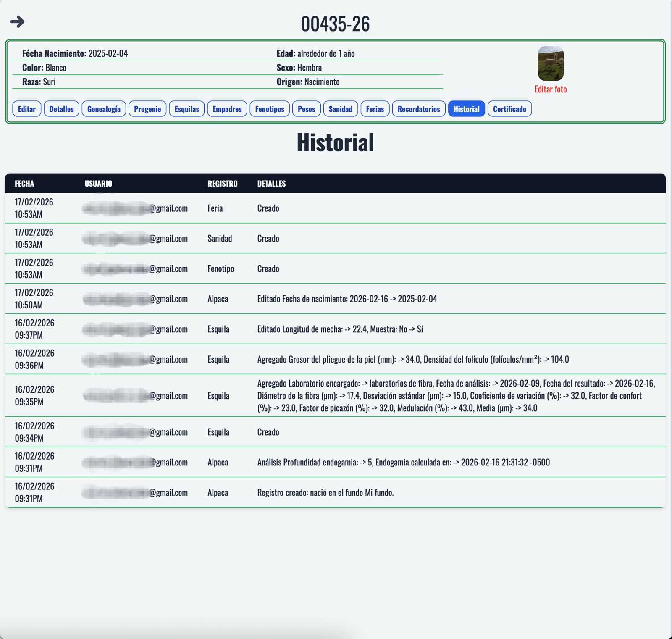Click the Editar foto link
Screen dimensions: 672x639
pos(550,89)
